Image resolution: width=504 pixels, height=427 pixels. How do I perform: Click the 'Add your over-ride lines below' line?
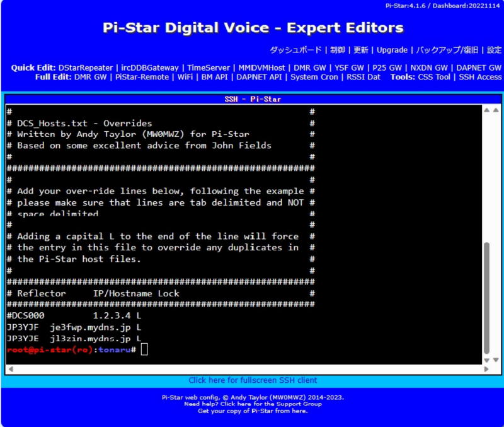coord(155,191)
